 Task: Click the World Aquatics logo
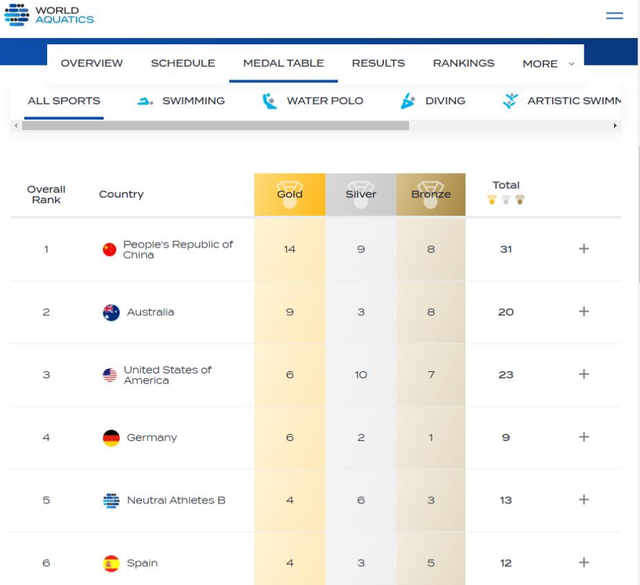pyautogui.click(x=49, y=15)
